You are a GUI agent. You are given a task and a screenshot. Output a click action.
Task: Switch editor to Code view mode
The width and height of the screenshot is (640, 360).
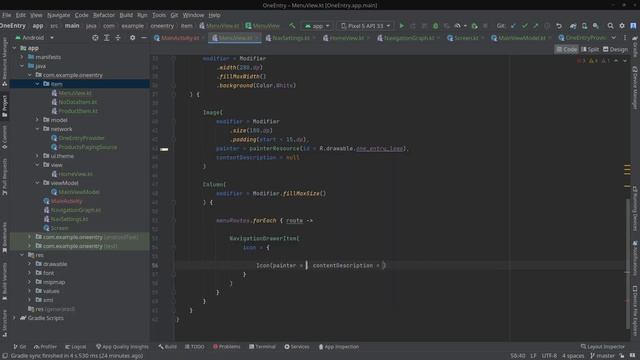coord(566,49)
